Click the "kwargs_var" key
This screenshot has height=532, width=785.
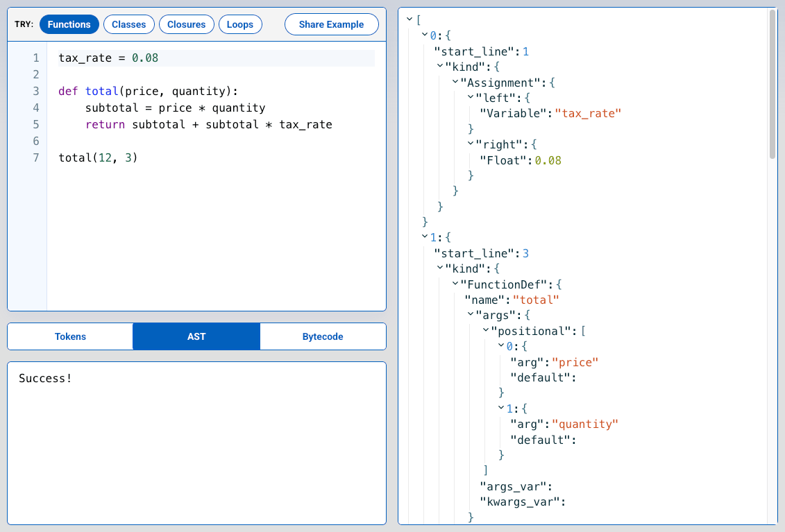(x=519, y=502)
